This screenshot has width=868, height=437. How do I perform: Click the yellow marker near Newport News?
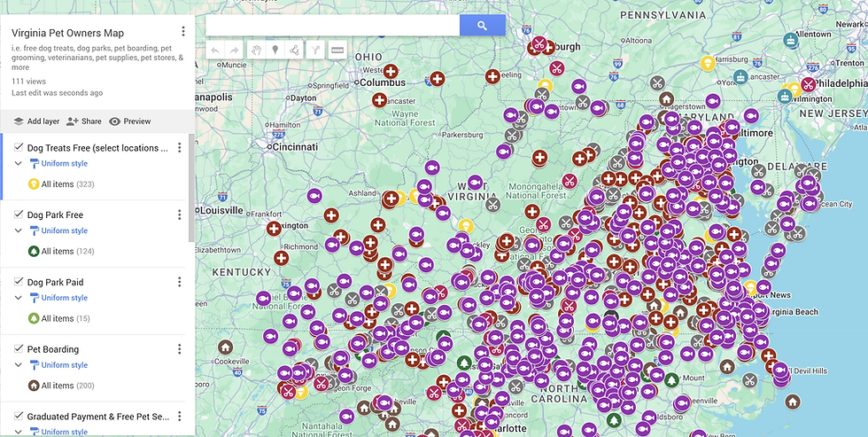point(751,287)
